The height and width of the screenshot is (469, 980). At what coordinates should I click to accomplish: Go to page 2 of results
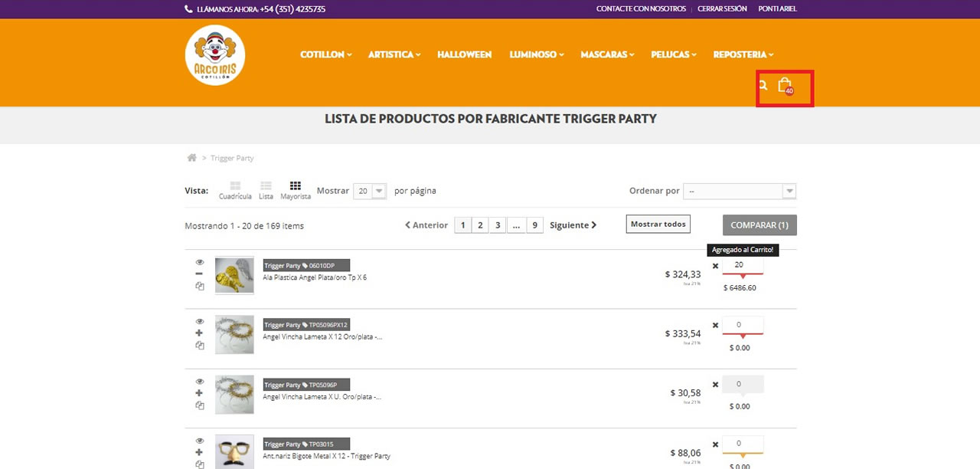click(x=480, y=225)
